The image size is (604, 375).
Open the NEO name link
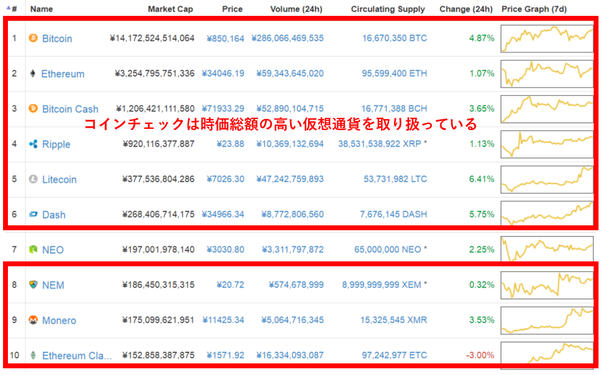point(53,250)
